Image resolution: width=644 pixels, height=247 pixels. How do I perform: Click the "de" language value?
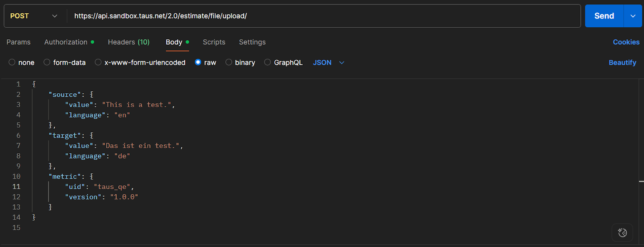122,156
